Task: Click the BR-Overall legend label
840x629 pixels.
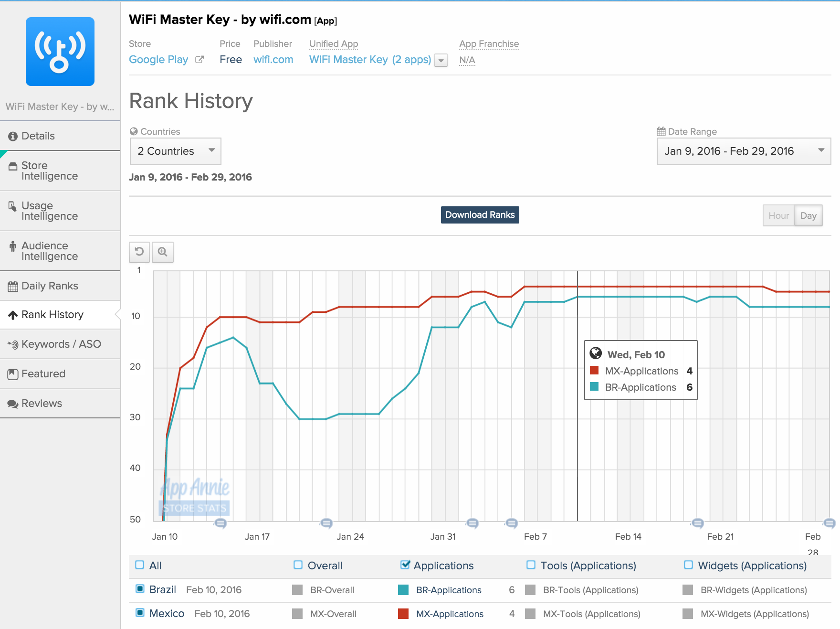Action: (332, 590)
